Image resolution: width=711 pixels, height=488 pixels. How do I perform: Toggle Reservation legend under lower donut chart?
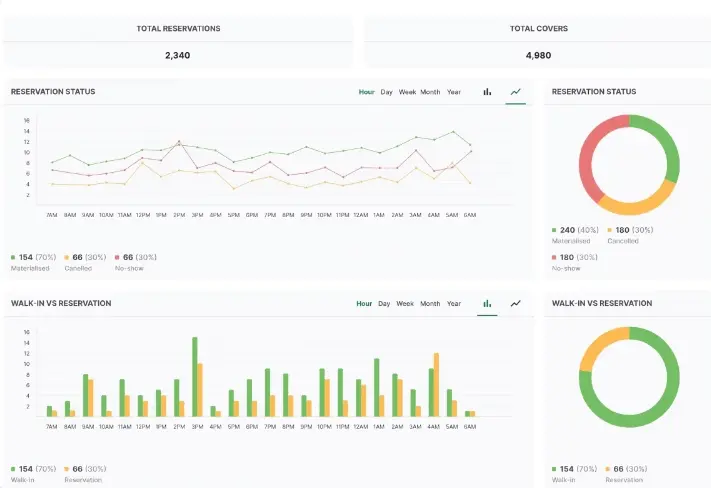[x=626, y=474]
